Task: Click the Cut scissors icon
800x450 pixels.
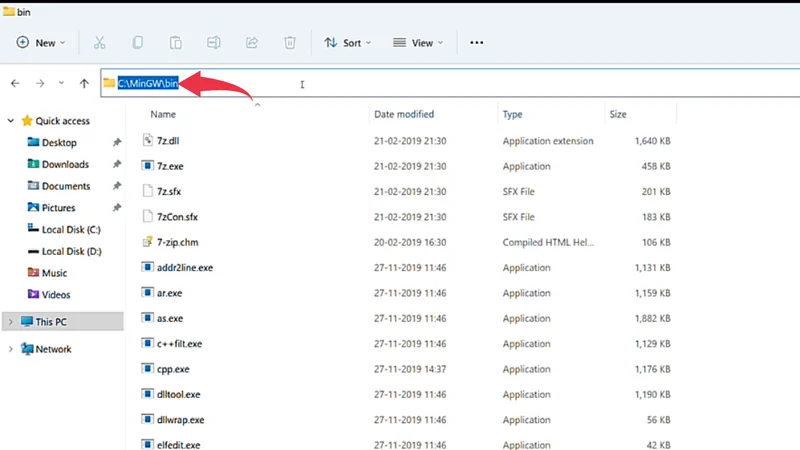Action: pos(99,43)
